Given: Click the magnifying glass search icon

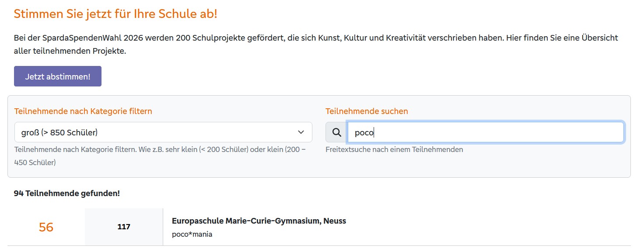Looking at the screenshot, I should 336,132.
